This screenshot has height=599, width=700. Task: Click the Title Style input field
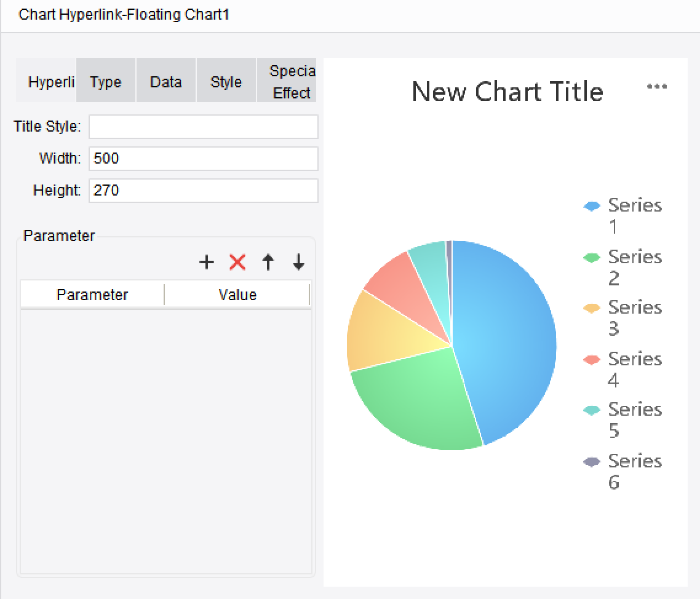203,126
